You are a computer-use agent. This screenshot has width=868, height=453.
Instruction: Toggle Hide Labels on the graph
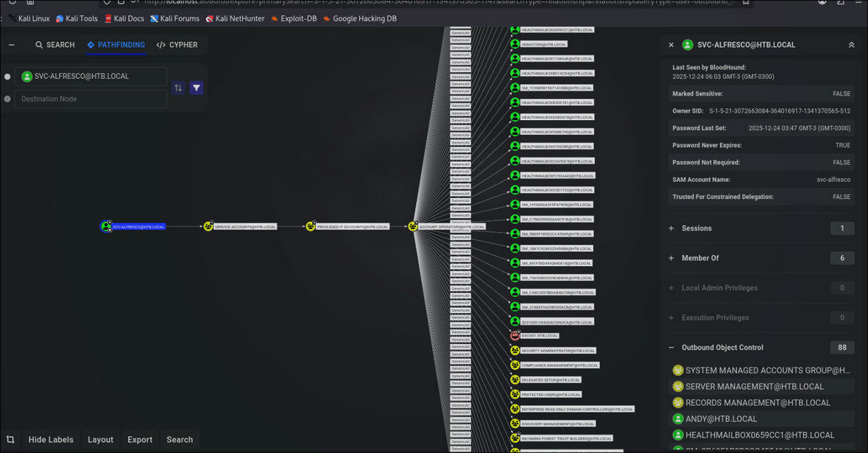click(x=51, y=440)
